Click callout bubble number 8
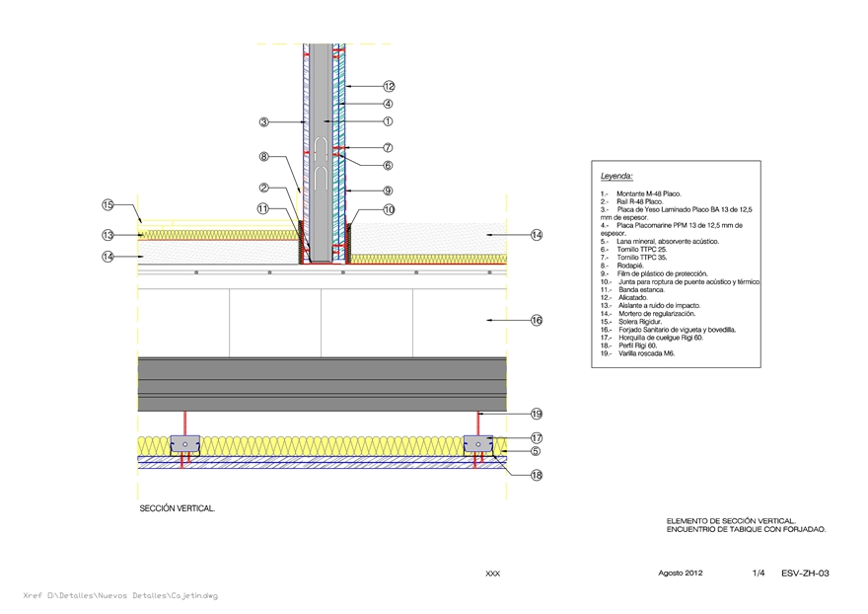Viewport: 868px width, 614px height. pyautogui.click(x=264, y=157)
